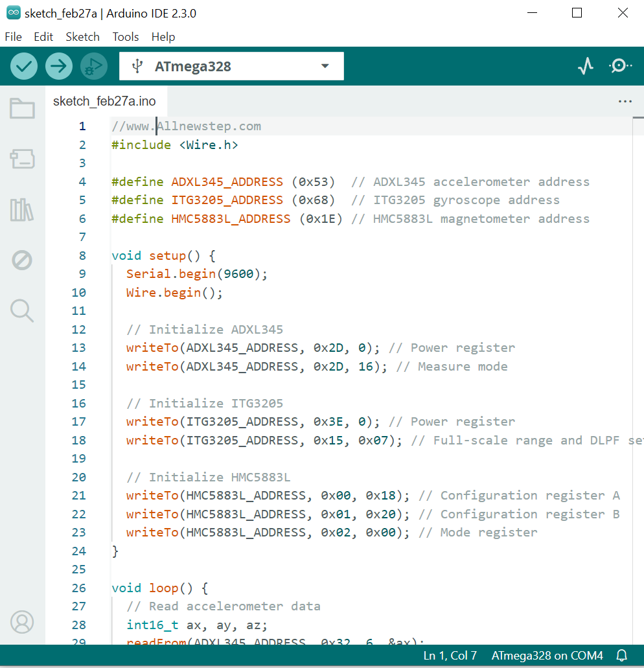Open the Help menu
644x668 pixels.
pos(163,37)
